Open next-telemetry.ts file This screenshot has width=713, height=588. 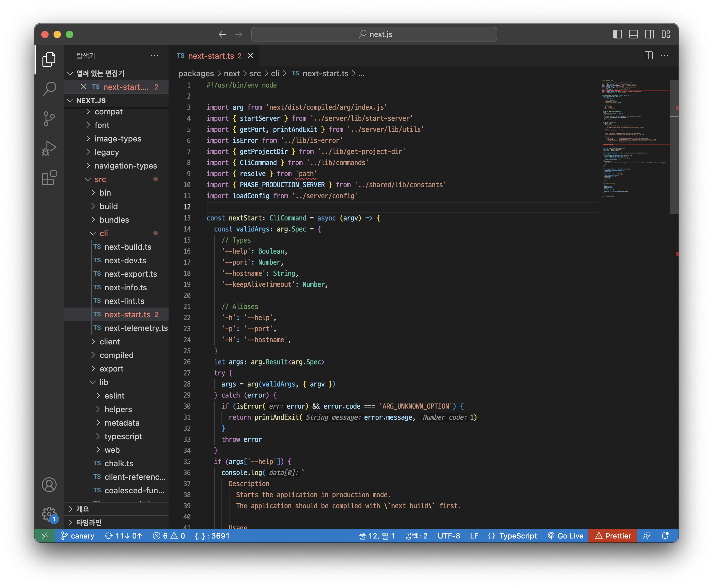tap(116, 328)
